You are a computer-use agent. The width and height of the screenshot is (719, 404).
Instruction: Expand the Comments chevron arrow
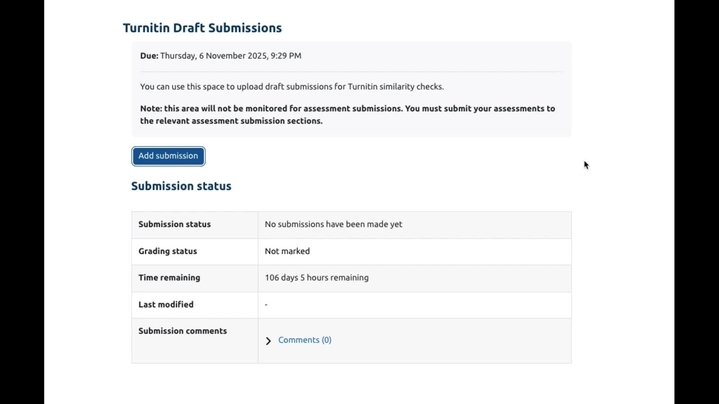pyautogui.click(x=268, y=341)
